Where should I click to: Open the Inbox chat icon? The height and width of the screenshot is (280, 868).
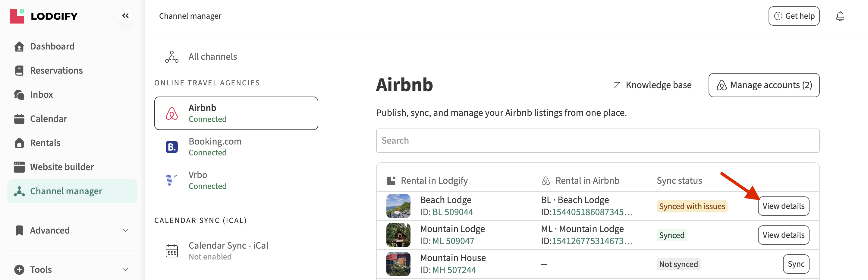click(x=19, y=95)
